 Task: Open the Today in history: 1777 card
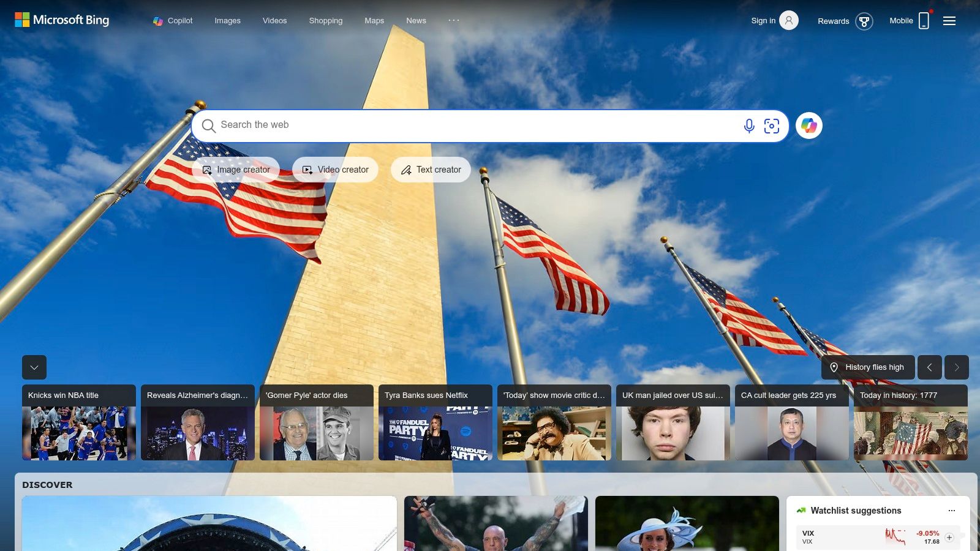tap(911, 422)
